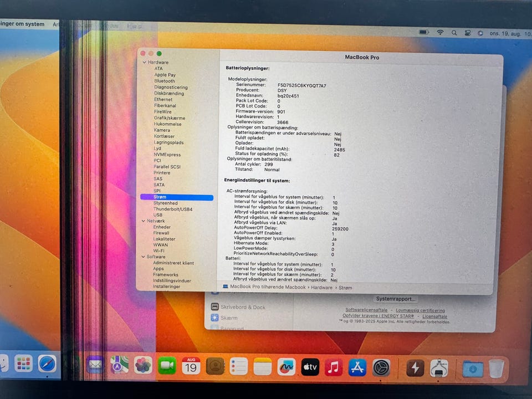The height and width of the screenshot is (399, 532).
Task: Select Thunderbolt/USB4 in sidebar
Action: click(173, 209)
